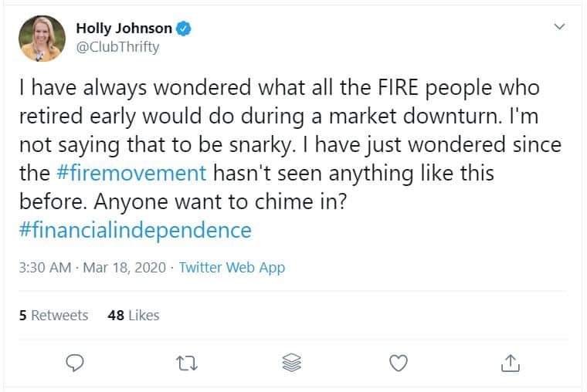
Task: Open the #financialindependence hashtag
Action: click(135, 230)
